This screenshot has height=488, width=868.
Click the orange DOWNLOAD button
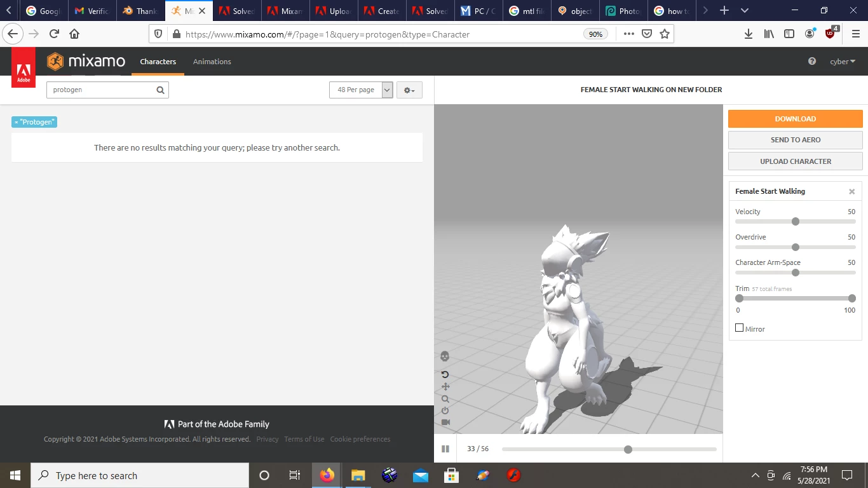click(796, 119)
